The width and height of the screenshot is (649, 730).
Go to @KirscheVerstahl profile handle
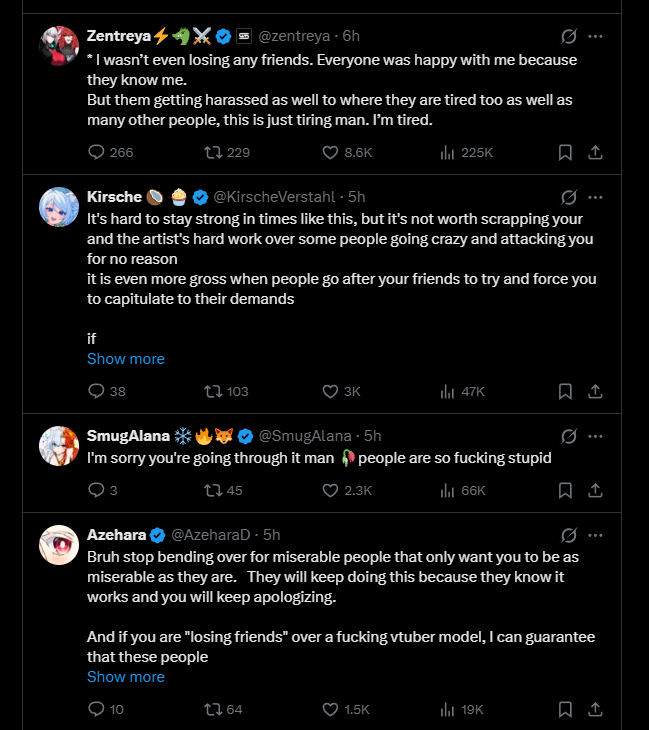point(275,196)
